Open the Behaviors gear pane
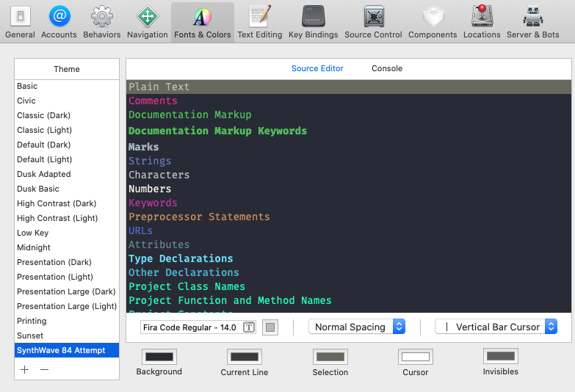Viewport: 575px width, 392px height. click(102, 22)
